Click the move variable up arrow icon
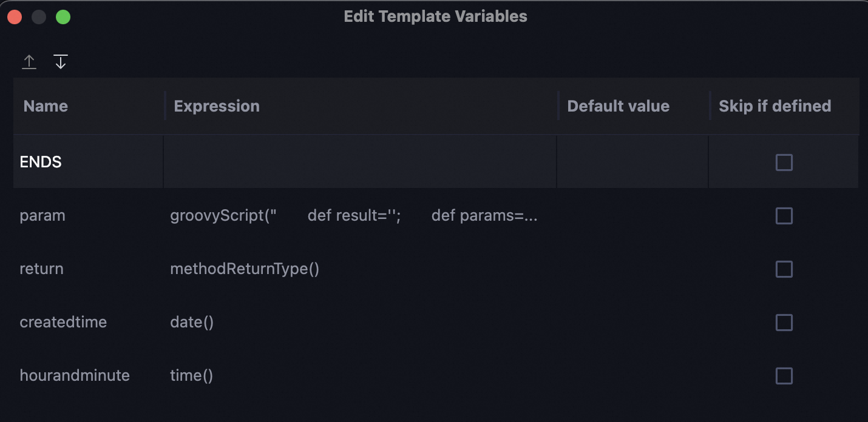This screenshot has width=868, height=422. tap(29, 62)
